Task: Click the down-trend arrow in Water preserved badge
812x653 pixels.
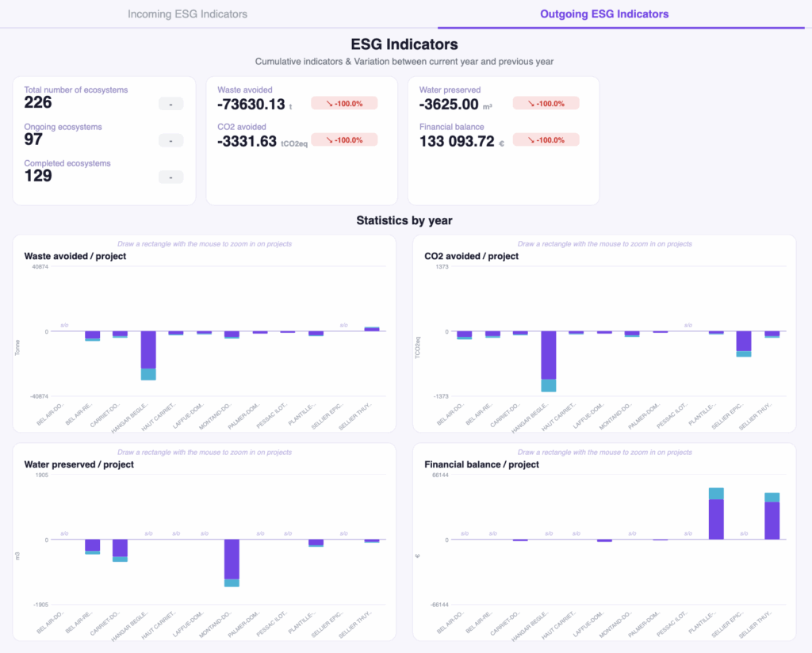Action: (x=521, y=103)
